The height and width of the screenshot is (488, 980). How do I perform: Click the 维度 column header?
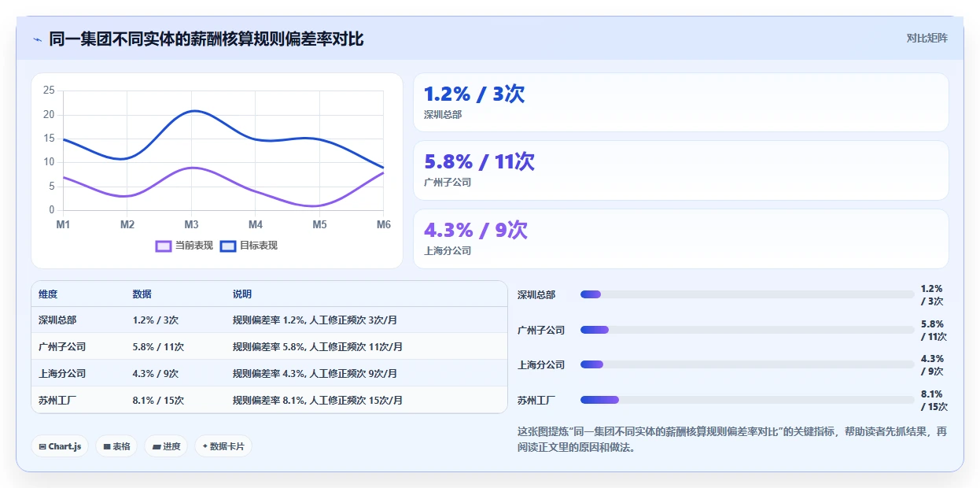tap(48, 294)
